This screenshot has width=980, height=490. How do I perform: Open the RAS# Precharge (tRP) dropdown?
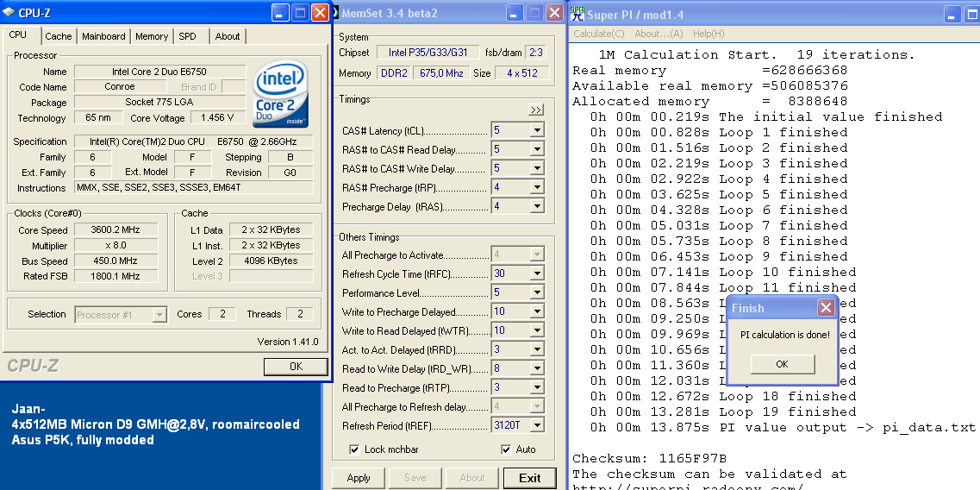tap(537, 187)
